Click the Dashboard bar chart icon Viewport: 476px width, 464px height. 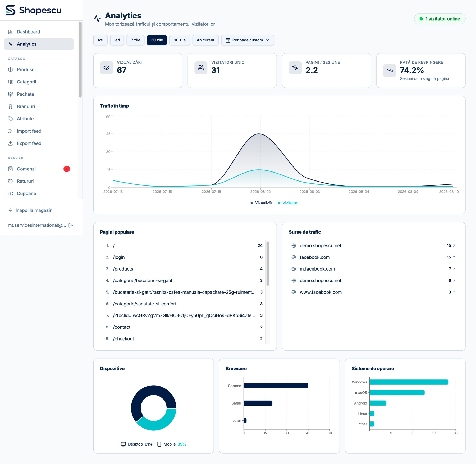pyautogui.click(x=10, y=32)
